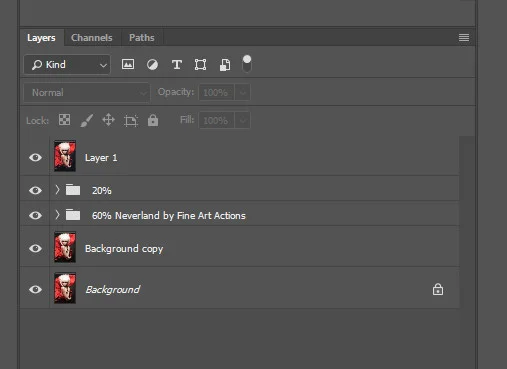Image resolution: width=507 pixels, height=369 pixels.
Task: Toggle layer filtering on/off switch
Action: 247,64
